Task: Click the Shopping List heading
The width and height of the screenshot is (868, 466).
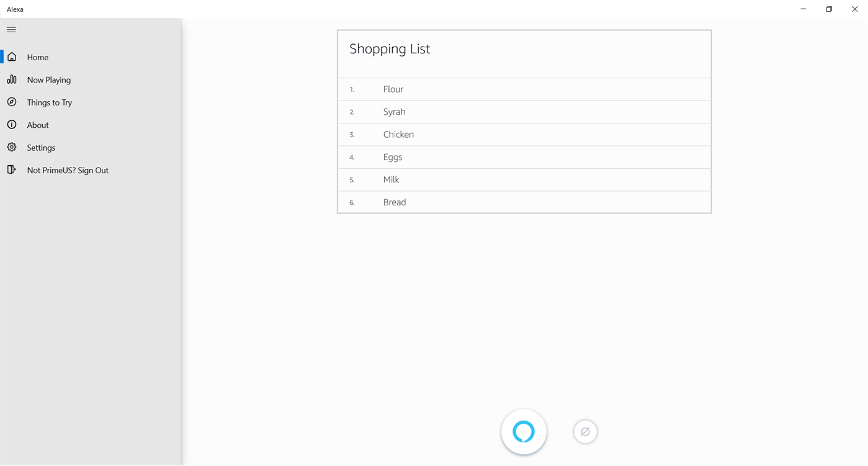Action: coord(390,49)
